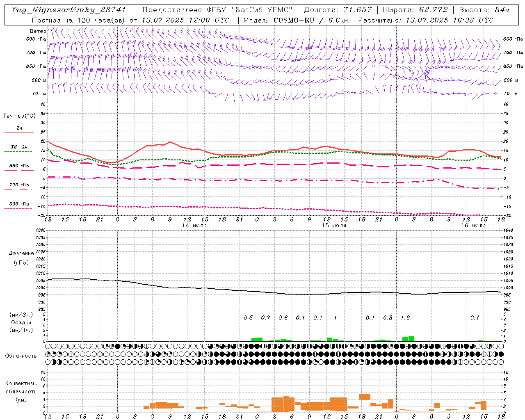Click the (мм/1ч.) unit label
The height and width of the screenshot is (420, 525).
point(21,330)
